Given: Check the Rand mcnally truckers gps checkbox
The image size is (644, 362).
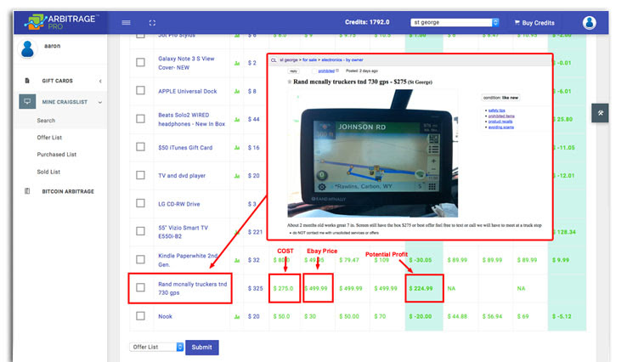Looking at the screenshot, I should (140, 287).
